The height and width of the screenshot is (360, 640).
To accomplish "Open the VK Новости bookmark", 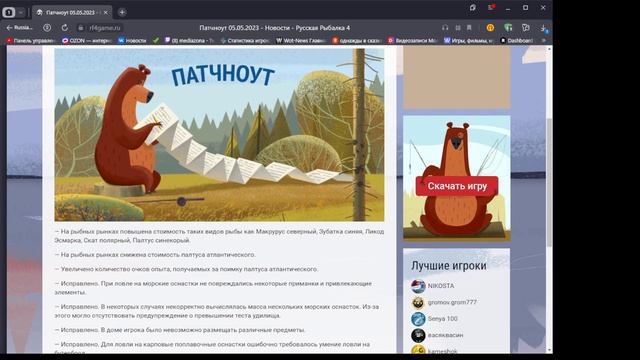I will pos(132,40).
